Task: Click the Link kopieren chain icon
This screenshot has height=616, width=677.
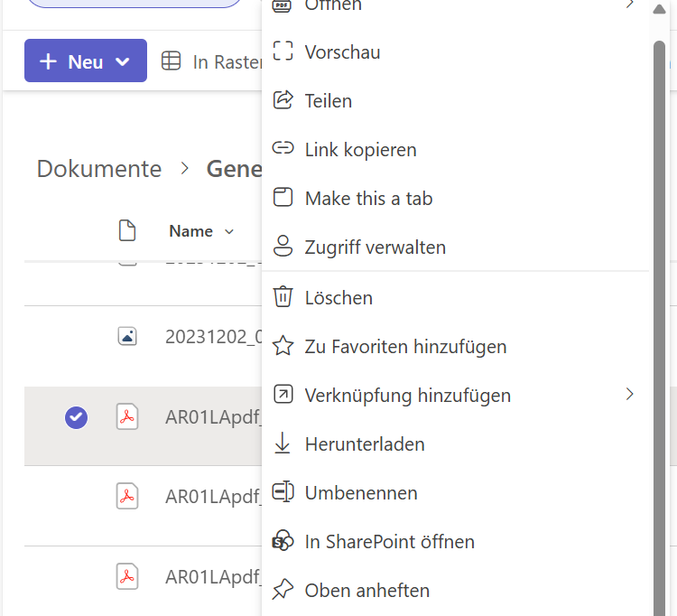Action: 283,149
